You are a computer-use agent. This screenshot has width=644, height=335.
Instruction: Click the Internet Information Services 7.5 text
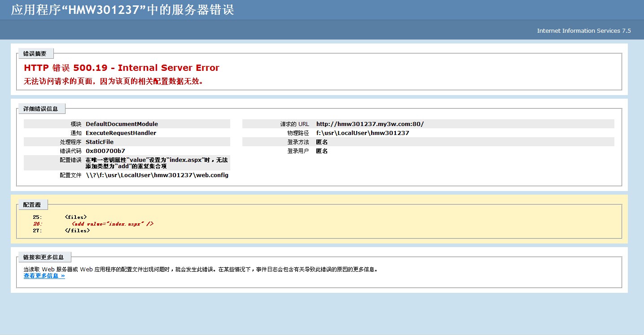click(x=583, y=31)
